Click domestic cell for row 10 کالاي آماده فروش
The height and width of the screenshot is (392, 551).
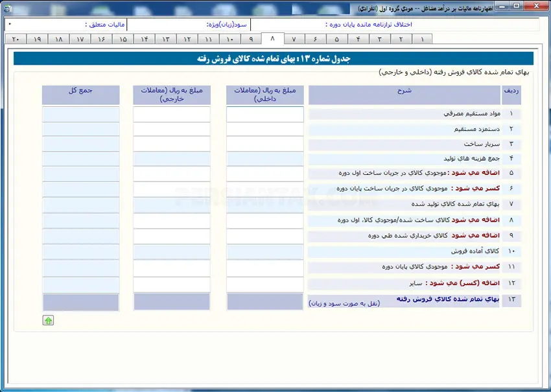265,252
